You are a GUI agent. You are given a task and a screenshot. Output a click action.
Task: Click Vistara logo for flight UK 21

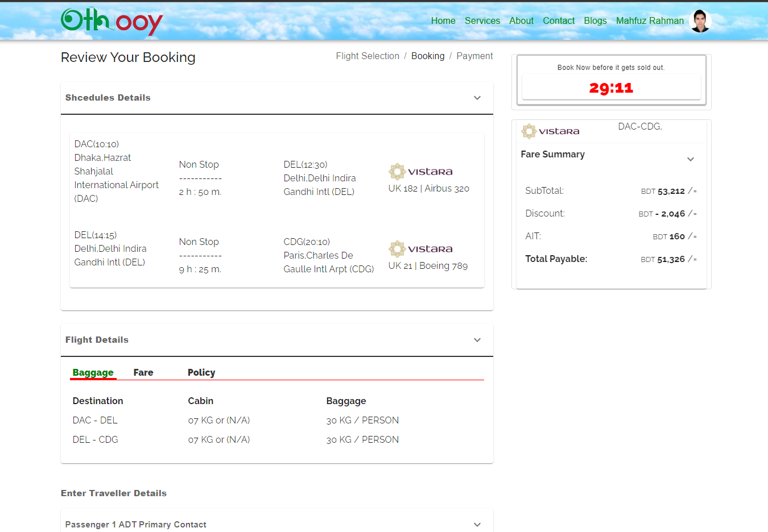click(x=420, y=248)
